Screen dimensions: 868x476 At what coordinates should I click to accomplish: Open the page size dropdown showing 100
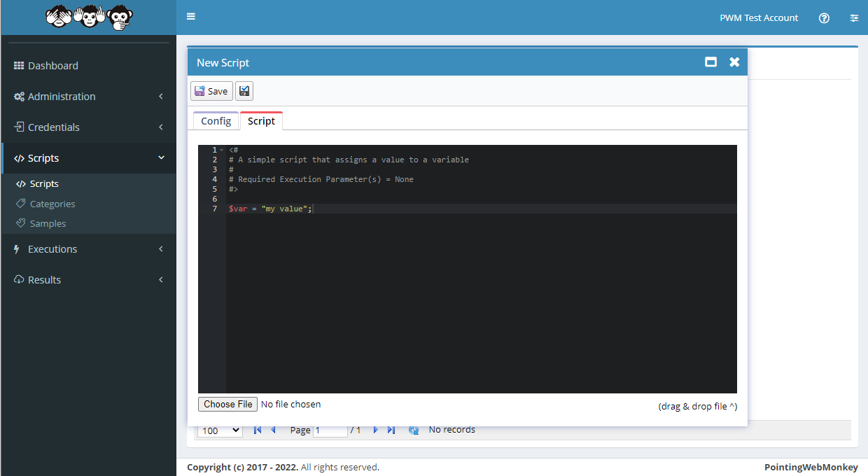[220, 430]
